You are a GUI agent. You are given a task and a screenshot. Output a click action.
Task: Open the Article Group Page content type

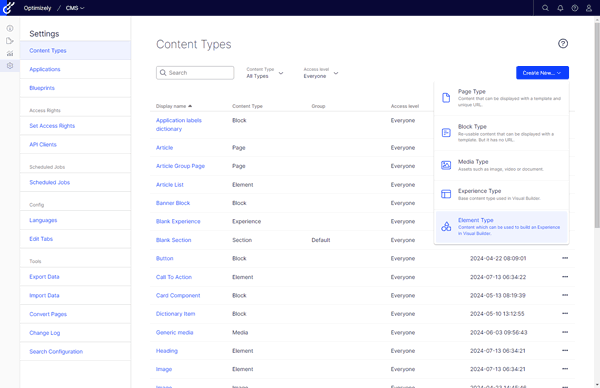tap(180, 166)
